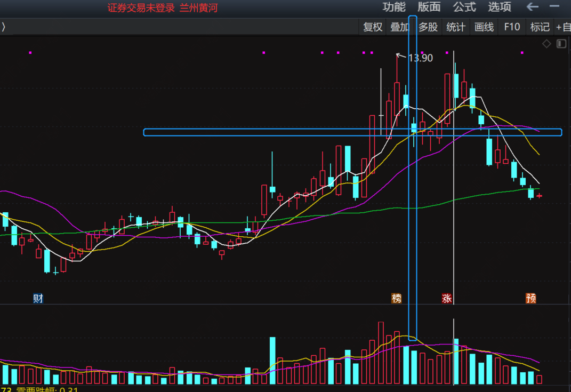Click the 预 forecast marker icon

pyautogui.click(x=531, y=298)
